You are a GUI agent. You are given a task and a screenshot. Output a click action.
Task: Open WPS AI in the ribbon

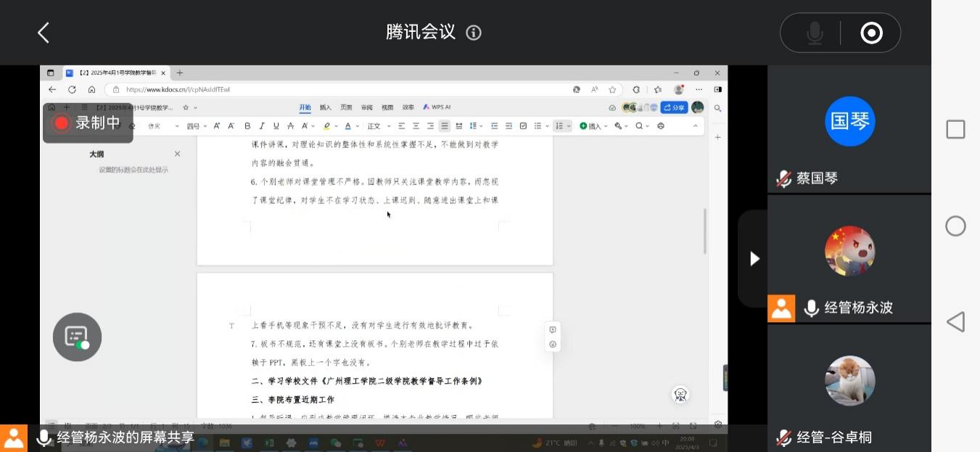click(437, 107)
